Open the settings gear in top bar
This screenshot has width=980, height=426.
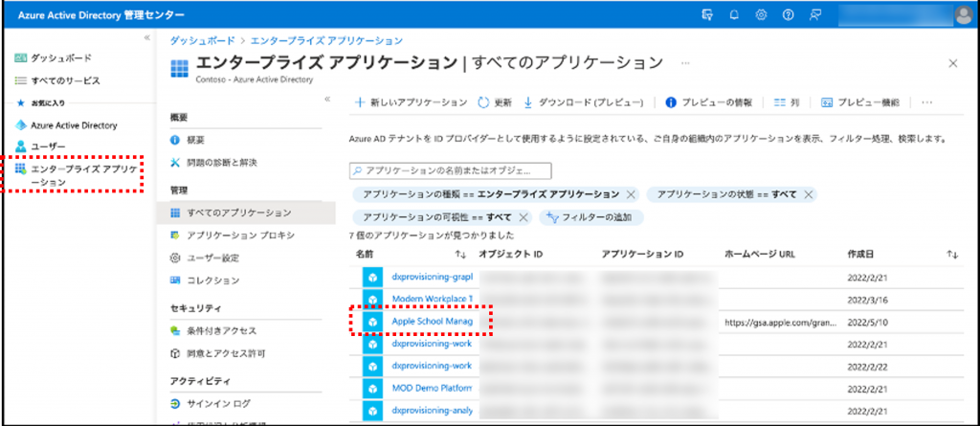(x=761, y=16)
